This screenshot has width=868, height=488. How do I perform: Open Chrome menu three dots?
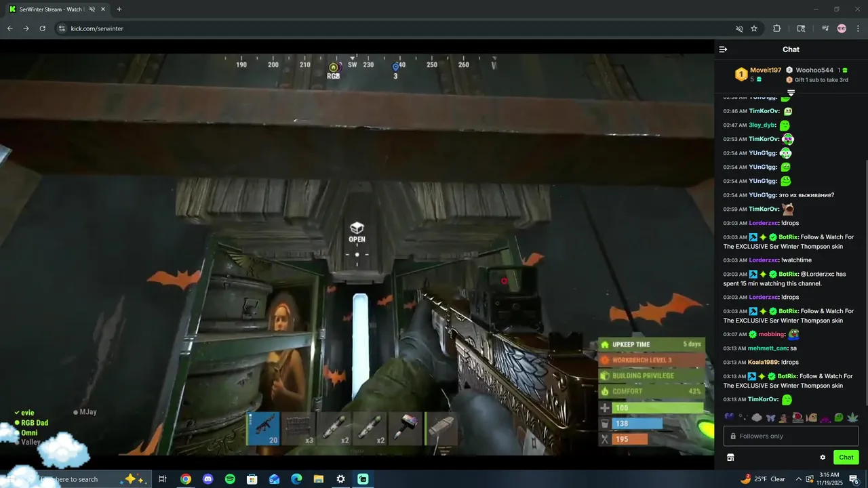tap(858, 28)
